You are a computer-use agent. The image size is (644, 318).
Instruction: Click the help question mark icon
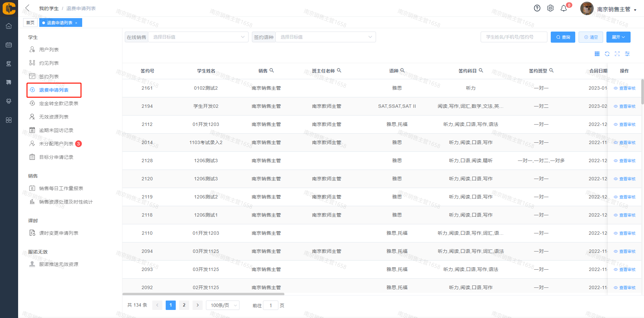point(537,8)
